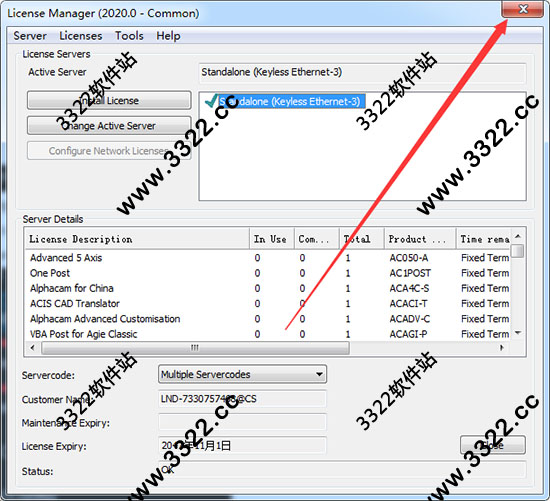Sort by In Use column header
This screenshot has width=550, height=501.
pos(272,239)
